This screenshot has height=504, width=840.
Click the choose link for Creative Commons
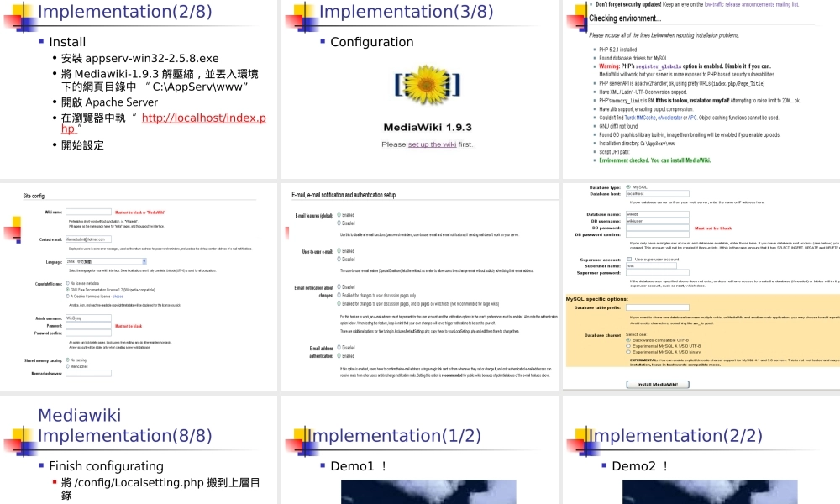(x=118, y=297)
